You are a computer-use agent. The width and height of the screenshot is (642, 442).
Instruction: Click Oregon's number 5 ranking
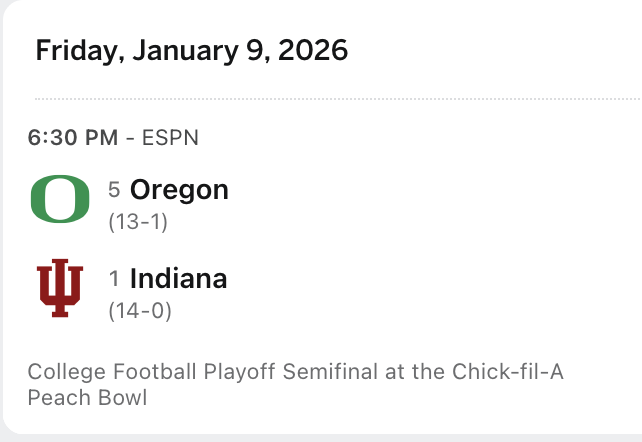(x=114, y=190)
